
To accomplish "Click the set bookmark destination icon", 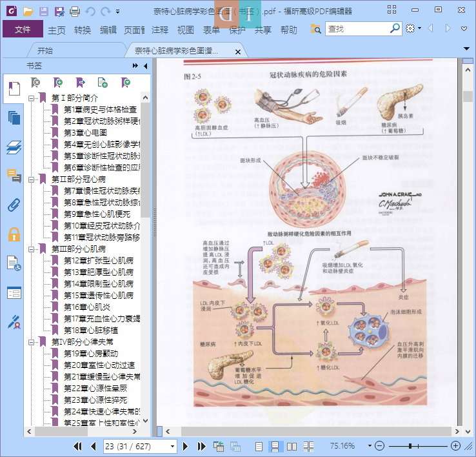I will (x=81, y=83).
